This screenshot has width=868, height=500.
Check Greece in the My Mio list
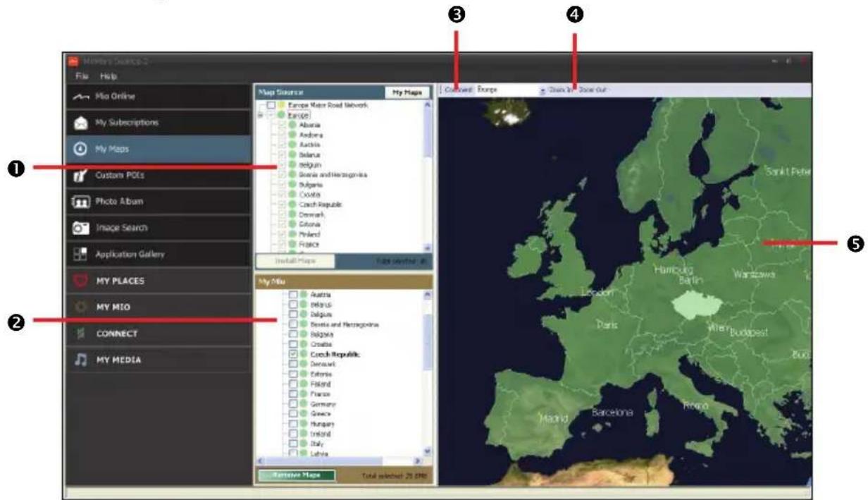294,414
